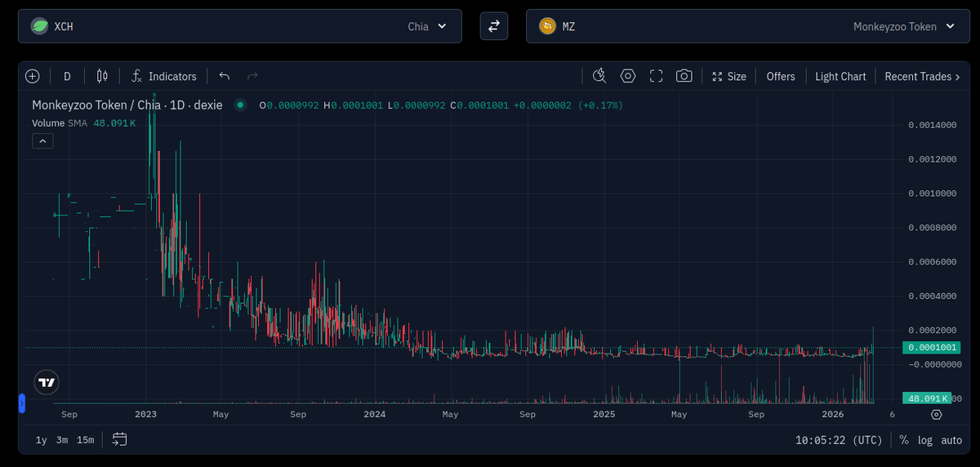
Task: Open the quick search icon
Action: point(599,76)
